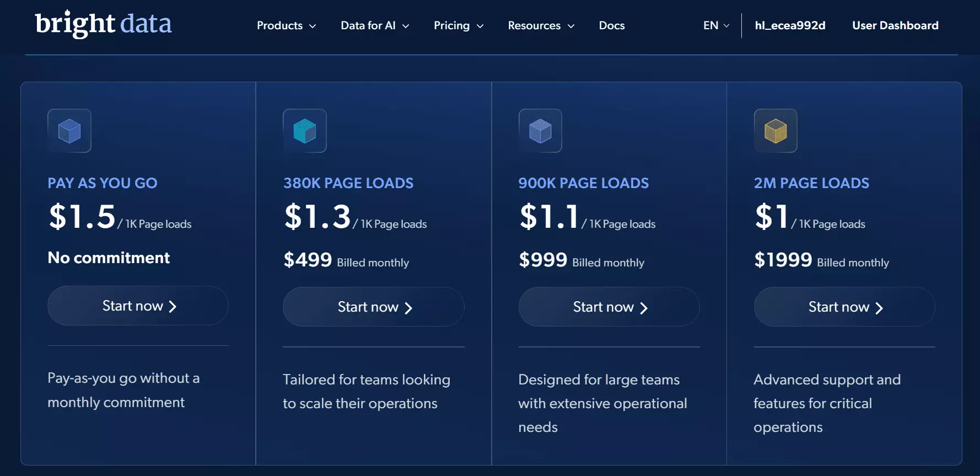Click the $1.1 price value
The height and width of the screenshot is (476, 980).
[550, 216]
